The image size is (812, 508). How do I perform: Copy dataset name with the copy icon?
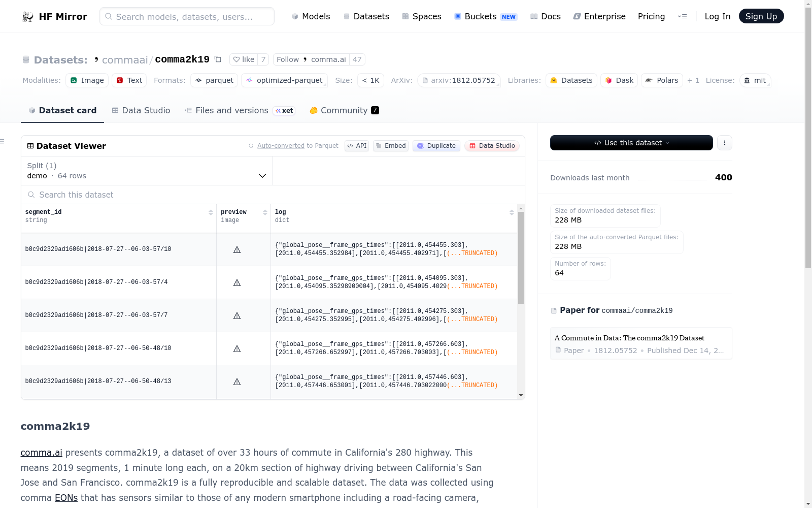point(218,59)
